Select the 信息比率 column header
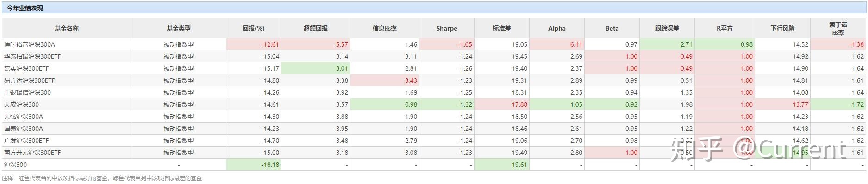Screen dimensions: 868x184 [x=384, y=28]
